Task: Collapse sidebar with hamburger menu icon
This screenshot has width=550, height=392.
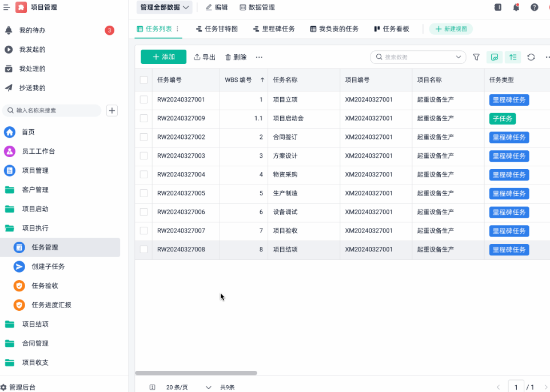Action: coord(6,7)
